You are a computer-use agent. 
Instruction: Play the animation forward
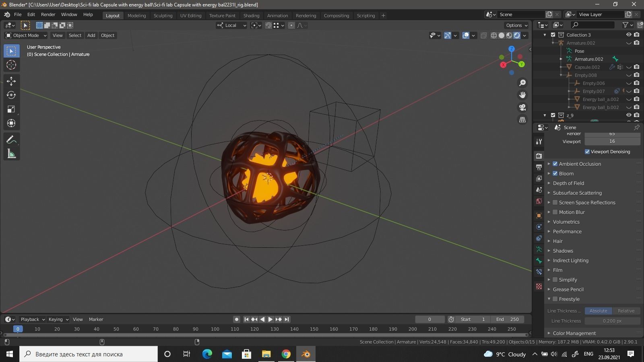tap(270, 319)
